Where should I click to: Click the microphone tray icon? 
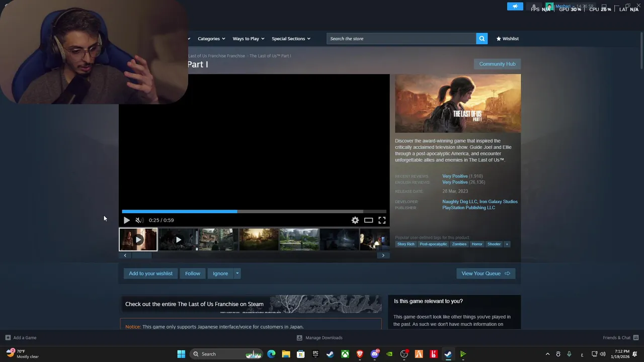(x=569, y=354)
